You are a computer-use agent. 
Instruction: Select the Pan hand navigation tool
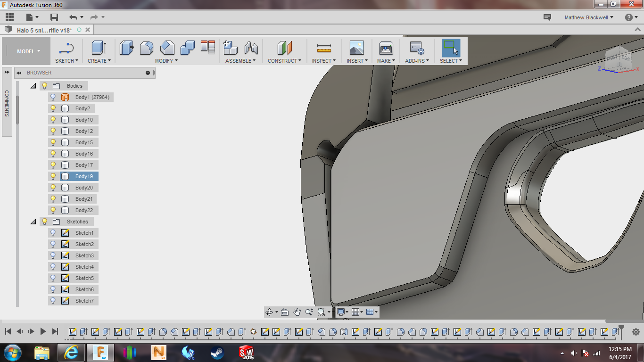pyautogui.click(x=297, y=312)
